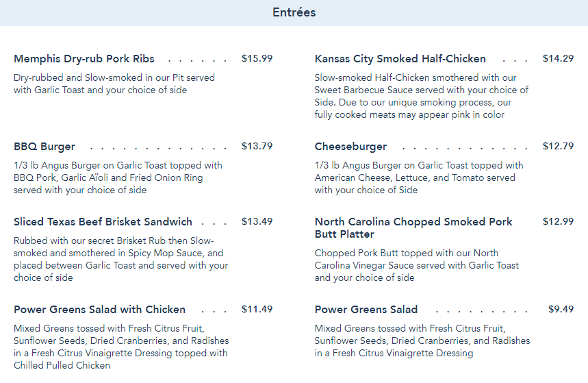The width and height of the screenshot is (588, 383).
Task: Open Kansas City Smoked Half-Chicken item
Action: (400, 59)
